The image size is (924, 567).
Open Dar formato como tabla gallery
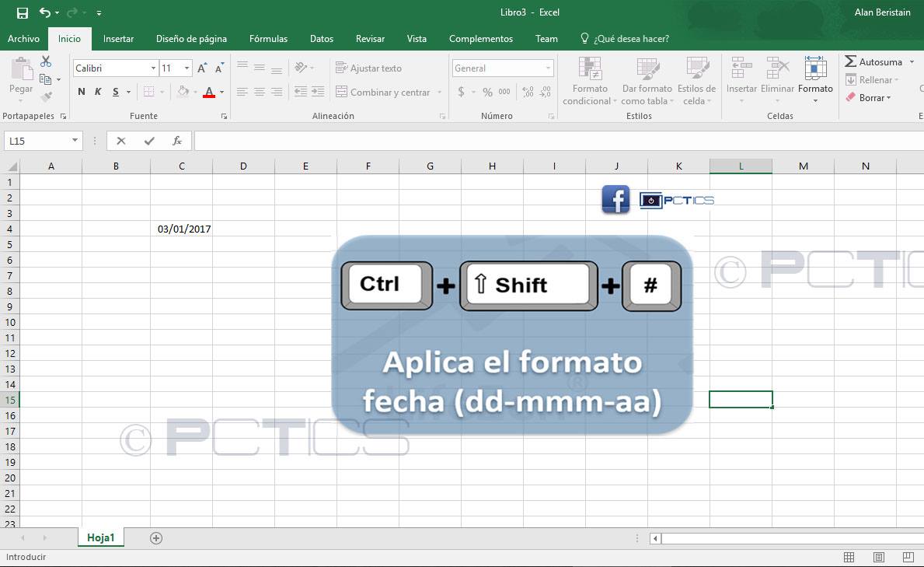pyautogui.click(x=647, y=82)
